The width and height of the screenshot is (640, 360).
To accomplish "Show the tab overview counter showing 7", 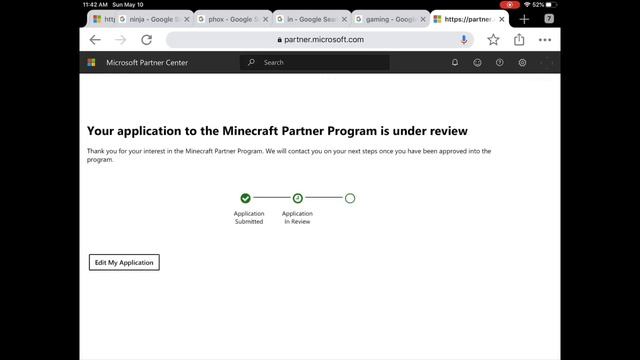I will 549,19.
